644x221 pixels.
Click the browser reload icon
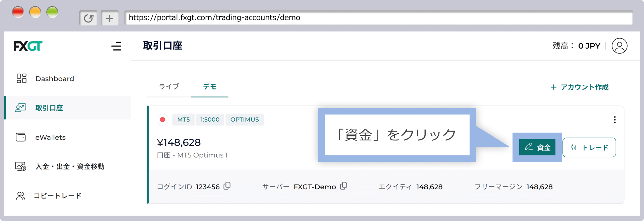tap(89, 18)
